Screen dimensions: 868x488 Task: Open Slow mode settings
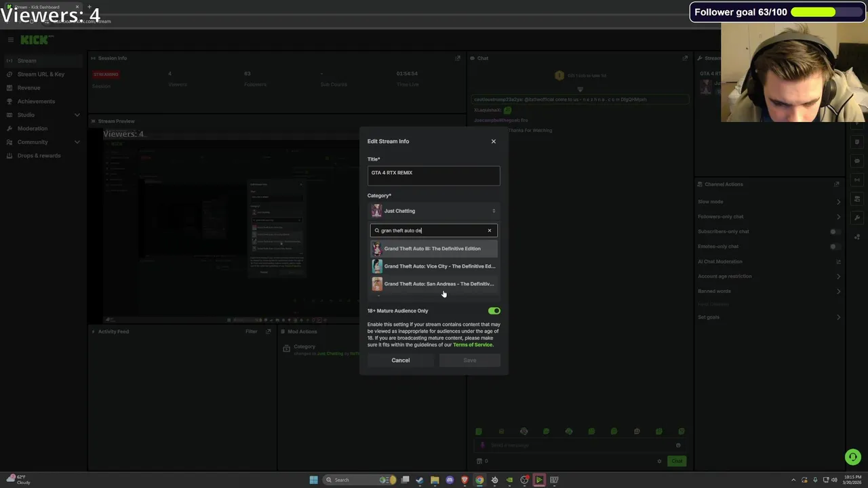coord(769,201)
